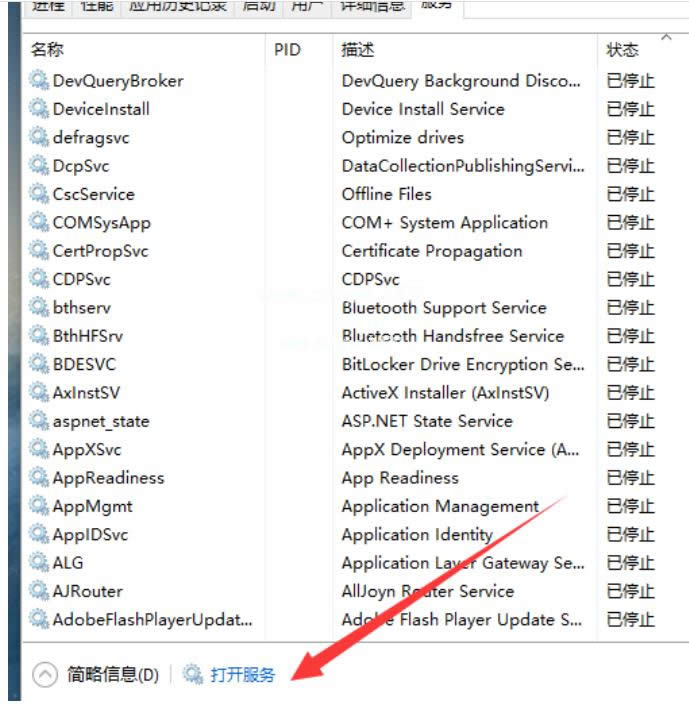Sort the list by 状态 column header
This screenshot has width=689, height=704.
(x=622, y=49)
